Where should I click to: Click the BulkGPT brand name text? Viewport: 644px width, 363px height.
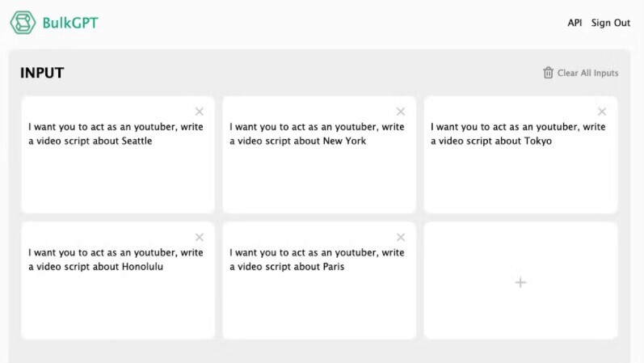[x=70, y=23]
